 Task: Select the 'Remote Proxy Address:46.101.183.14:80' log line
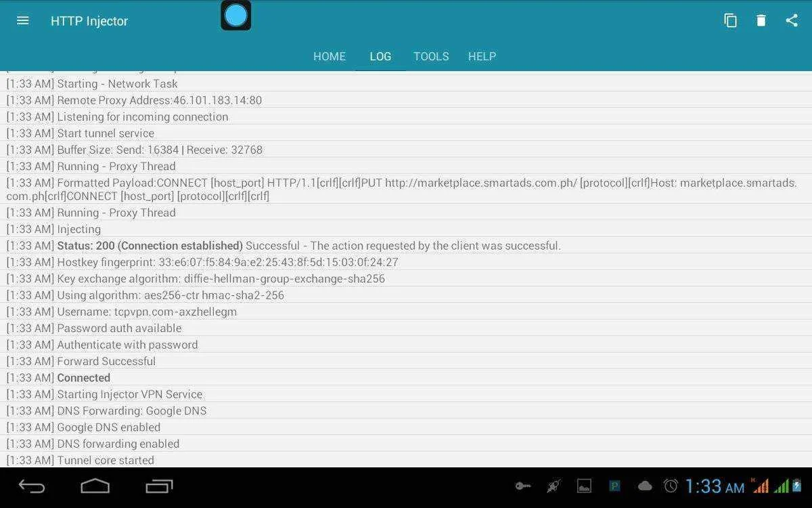pos(406,100)
